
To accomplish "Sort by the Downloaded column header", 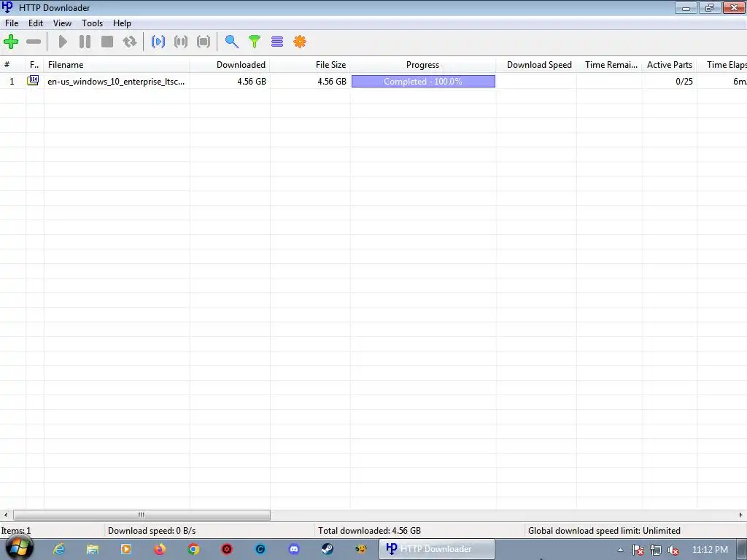I will coord(230,65).
